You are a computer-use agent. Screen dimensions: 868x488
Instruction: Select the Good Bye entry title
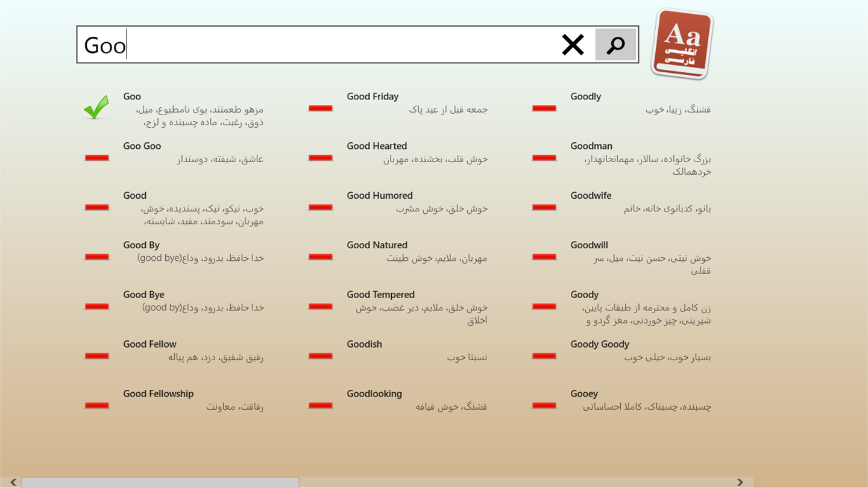[143, 295]
